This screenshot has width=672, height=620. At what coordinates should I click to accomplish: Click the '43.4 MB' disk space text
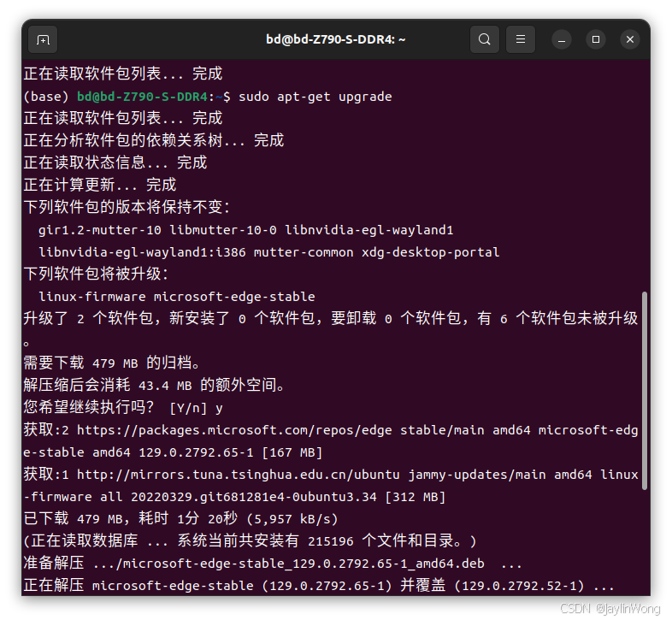click(x=165, y=386)
